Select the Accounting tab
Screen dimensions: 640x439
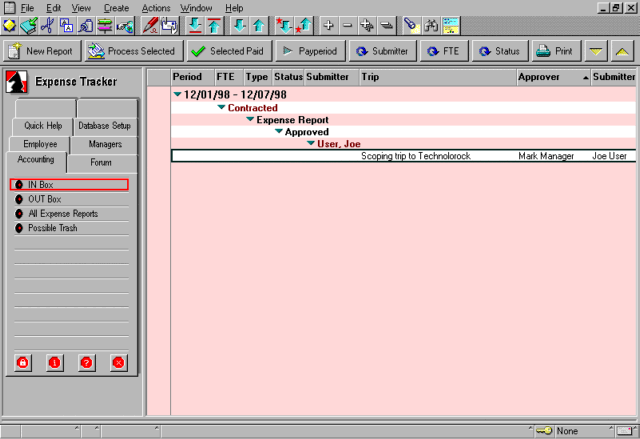coord(36,160)
